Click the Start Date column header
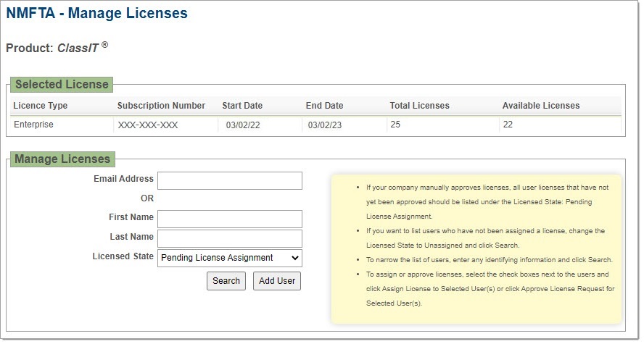The height and width of the screenshot is (344, 644). [242, 106]
